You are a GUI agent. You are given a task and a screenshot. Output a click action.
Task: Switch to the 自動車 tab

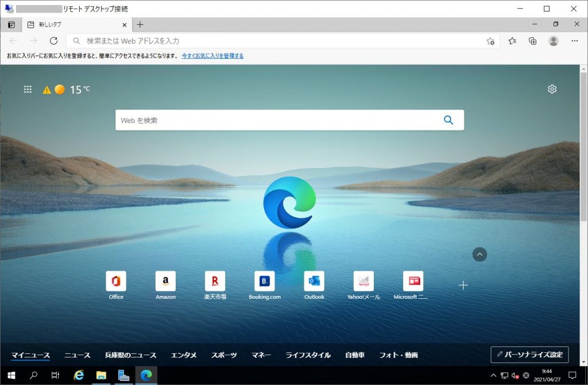click(x=355, y=355)
